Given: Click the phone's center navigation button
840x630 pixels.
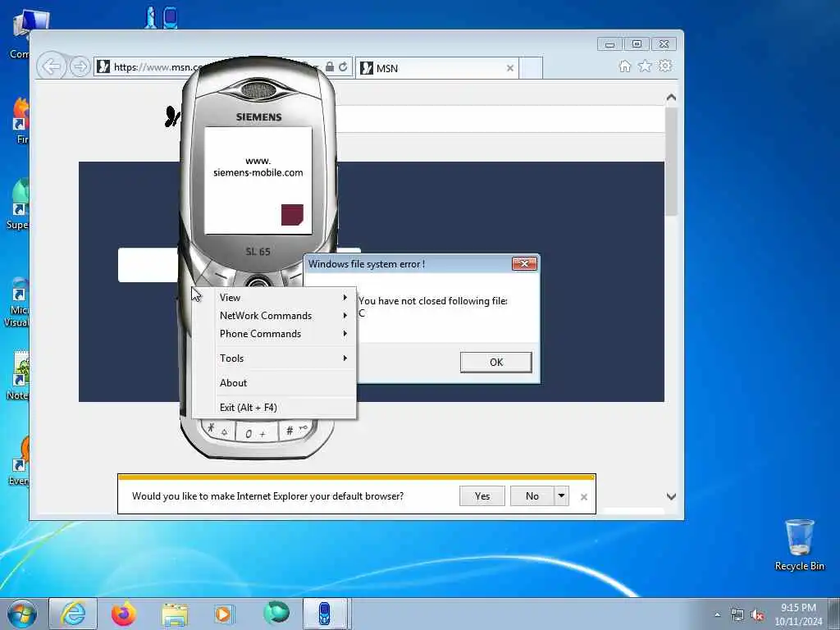Looking at the screenshot, I should point(258,282).
